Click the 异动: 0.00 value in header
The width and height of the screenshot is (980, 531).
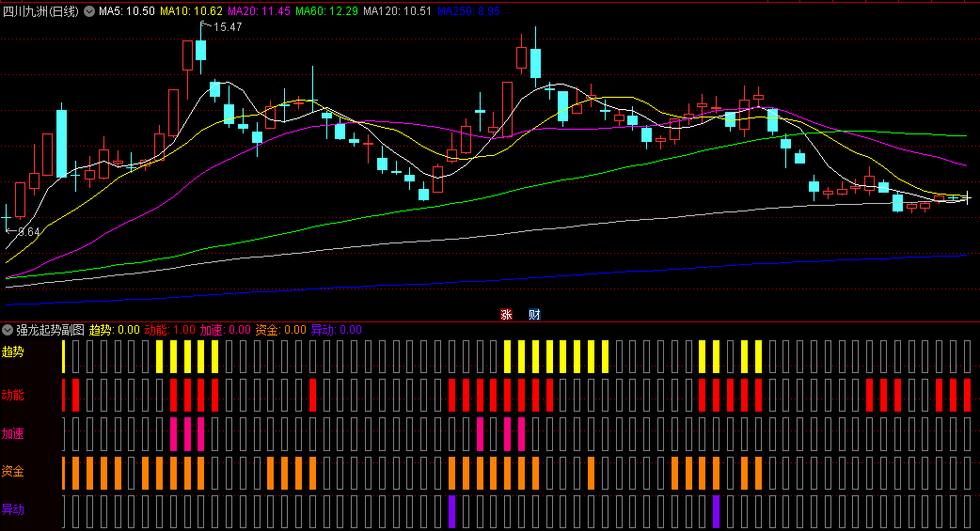tap(337, 329)
